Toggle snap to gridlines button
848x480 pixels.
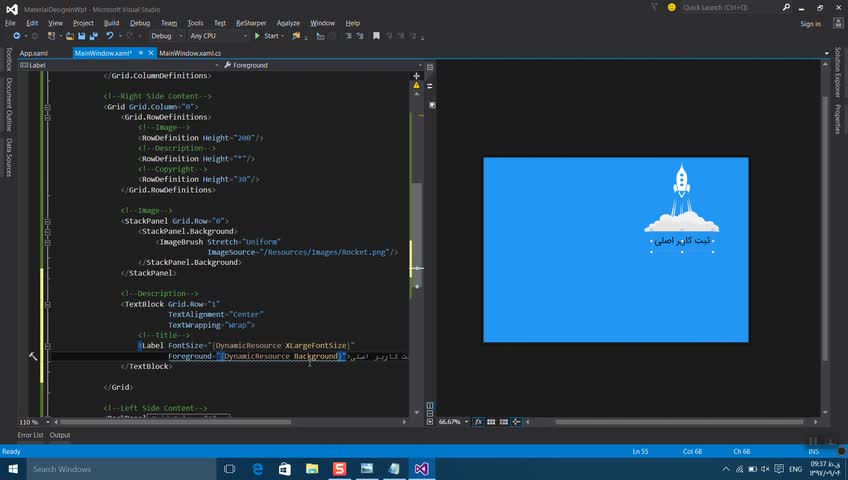504,422
